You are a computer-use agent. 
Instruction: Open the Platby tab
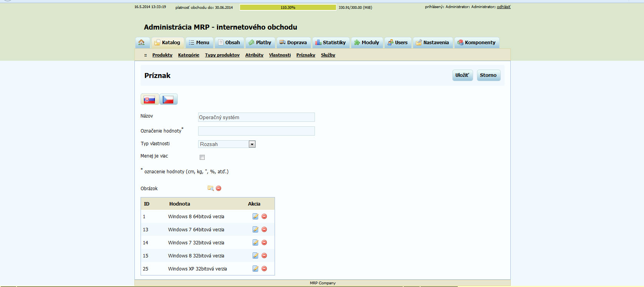260,43
